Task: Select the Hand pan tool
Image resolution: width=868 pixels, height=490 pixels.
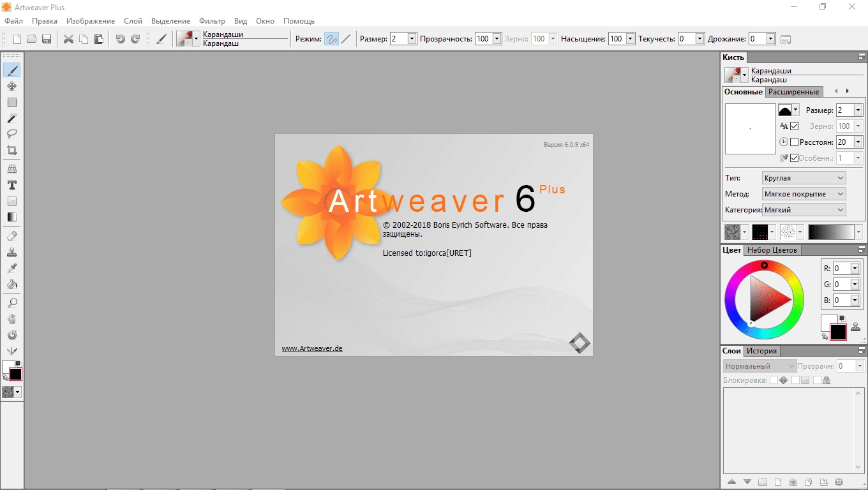Action: (x=11, y=319)
